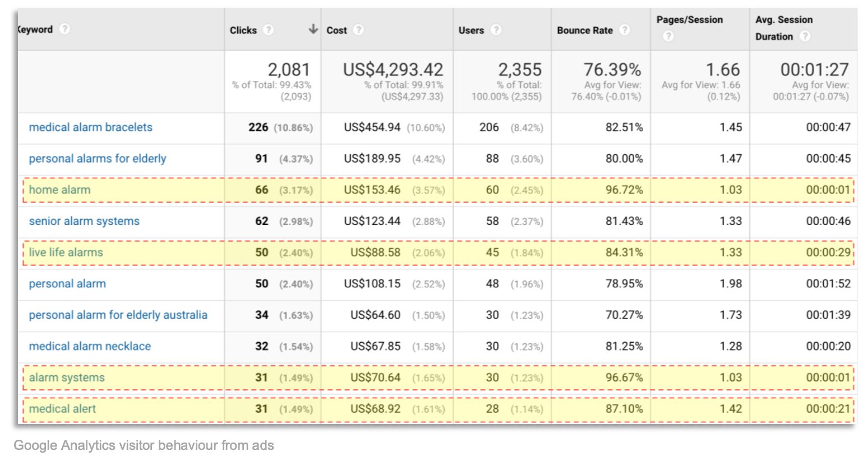The height and width of the screenshot is (460, 868).
Task: Select clicks value 91 cell
Action: click(x=261, y=159)
